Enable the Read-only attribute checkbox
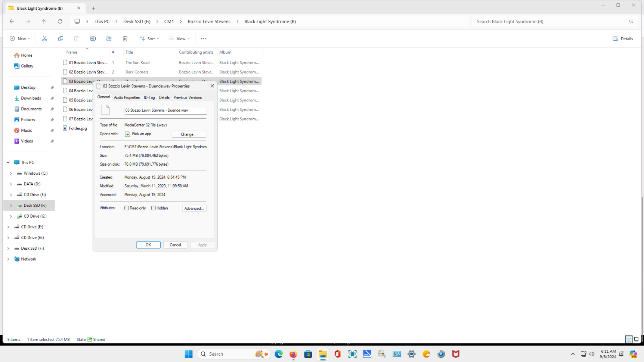Image resolution: width=644 pixels, height=362 pixels. [127, 208]
